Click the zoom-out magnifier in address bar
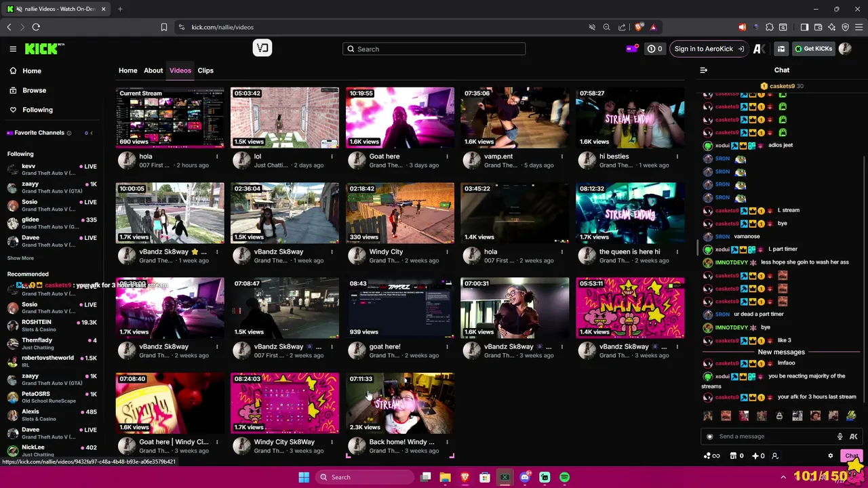The height and width of the screenshot is (488, 868). tap(607, 27)
